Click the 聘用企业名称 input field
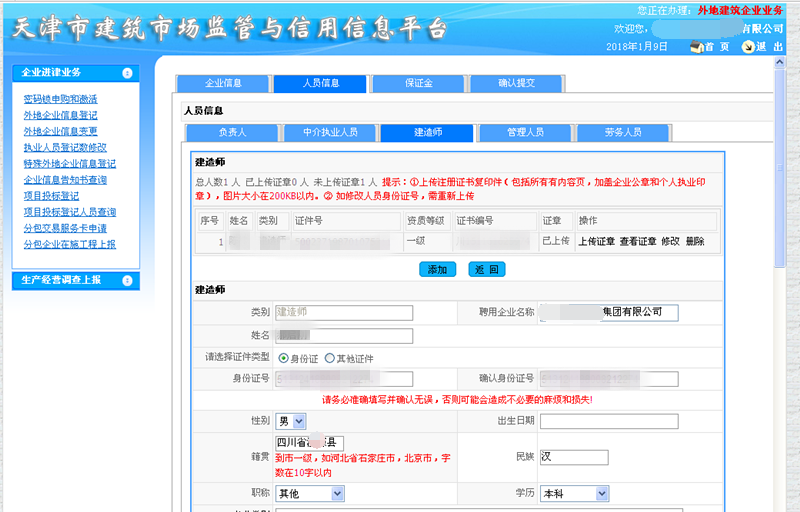The height and width of the screenshot is (512, 800). (x=609, y=313)
